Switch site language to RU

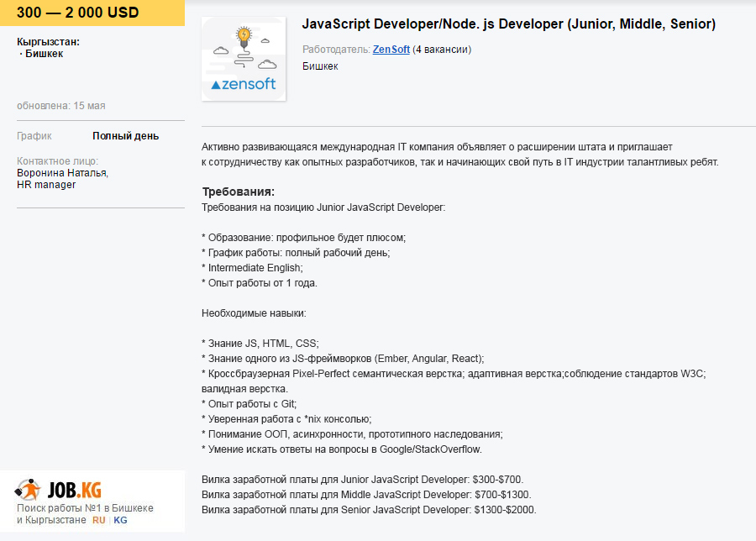click(99, 520)
